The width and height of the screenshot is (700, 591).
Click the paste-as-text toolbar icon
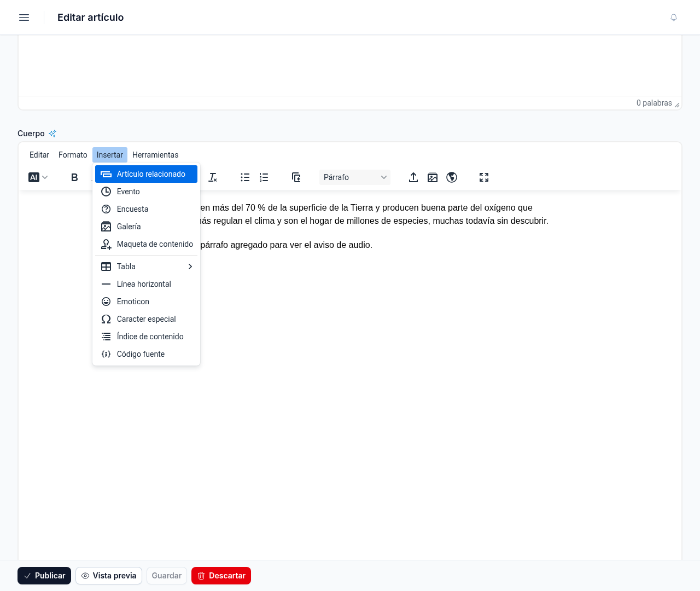tap(296, 177)
